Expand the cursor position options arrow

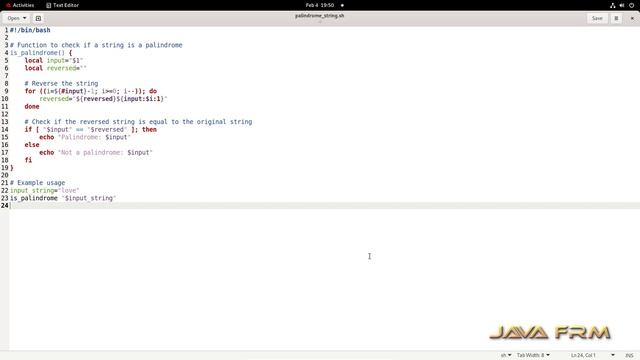tap(613, 355)
